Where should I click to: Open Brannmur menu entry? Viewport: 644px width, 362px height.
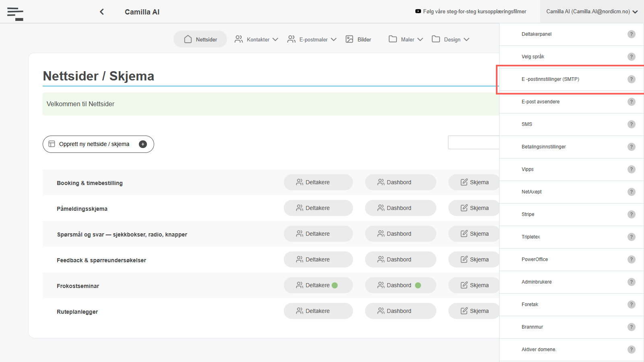point(572,327)
